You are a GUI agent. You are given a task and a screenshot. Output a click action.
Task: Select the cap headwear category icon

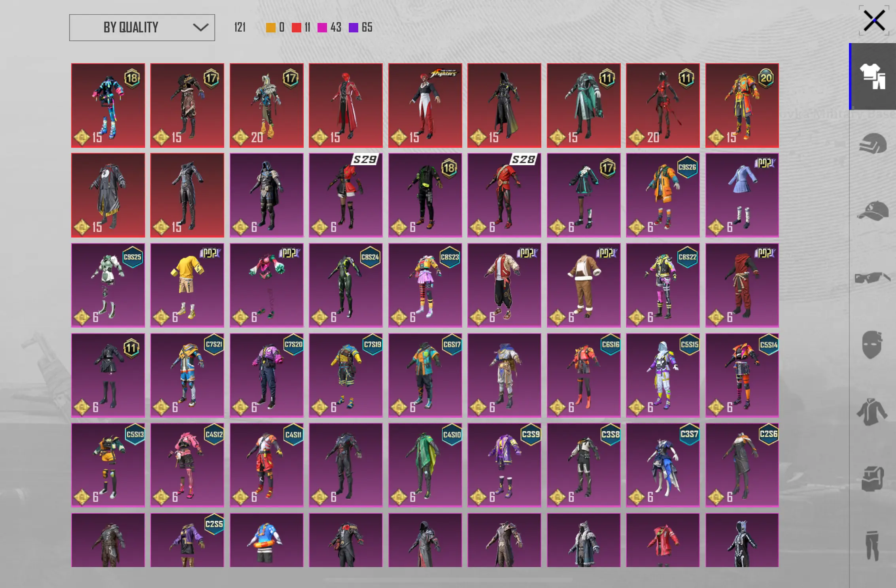coord(873,211)
